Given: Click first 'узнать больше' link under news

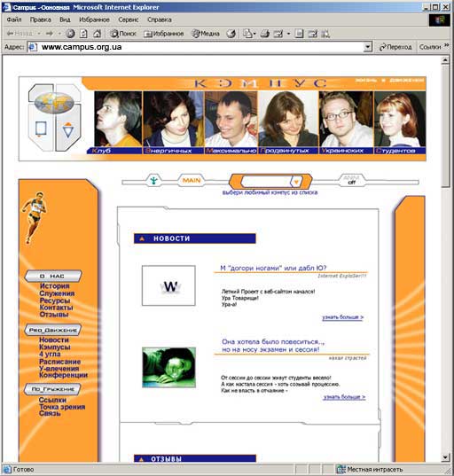Looking at the screenshot, I should point(342,317).
